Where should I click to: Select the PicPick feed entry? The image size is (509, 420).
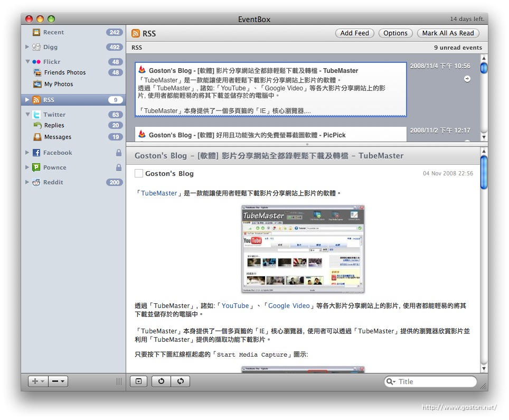click(x=271, y=135)
